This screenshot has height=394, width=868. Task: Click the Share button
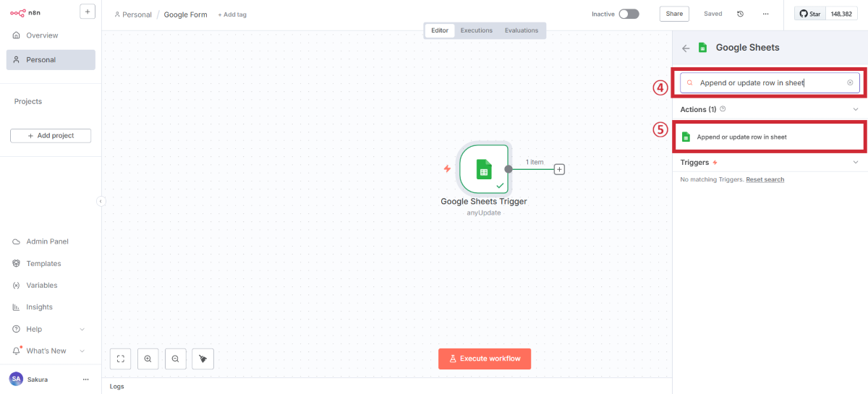[x=674, y=14]
